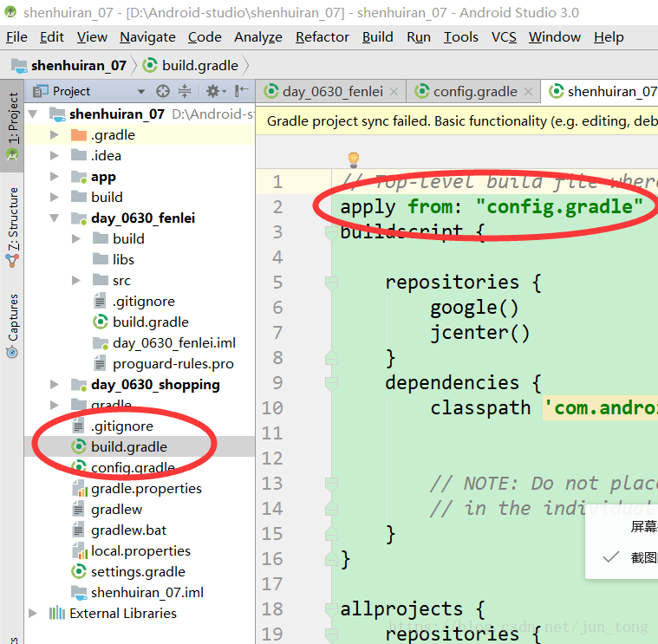Image resolution: width=658 pixels, height=644 pixels.
Task: Click the "config.gradle" string in editor
Action: coord(559,207)
